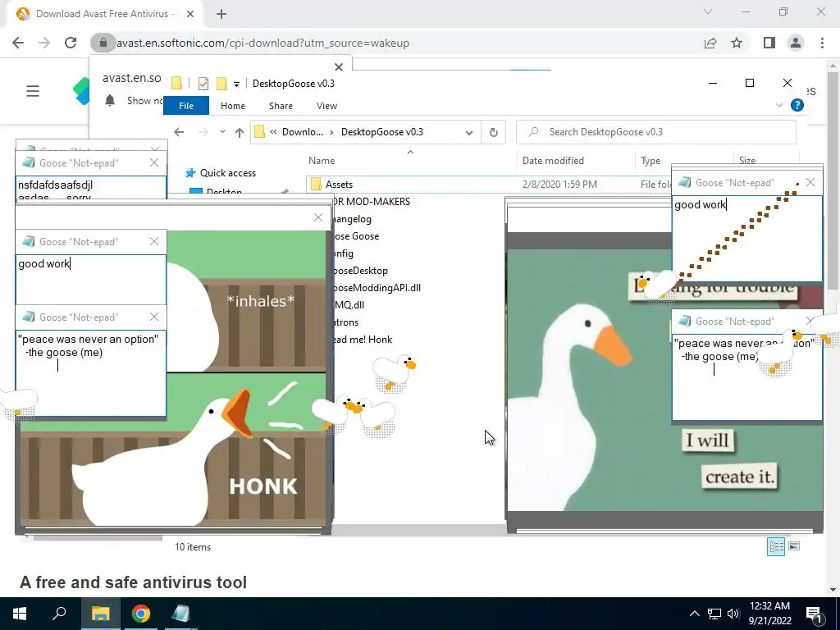Open Windows notification center
Image resolution: width=840 pixels, height=630 pixels.
click(x=815, y=614)
